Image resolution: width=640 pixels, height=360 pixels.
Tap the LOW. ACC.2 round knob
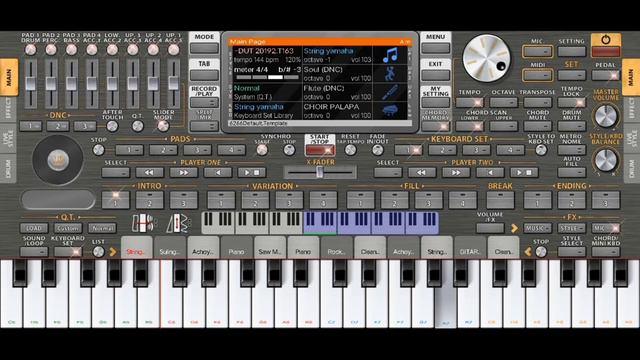pyautogui.click(x=112, y=50)
